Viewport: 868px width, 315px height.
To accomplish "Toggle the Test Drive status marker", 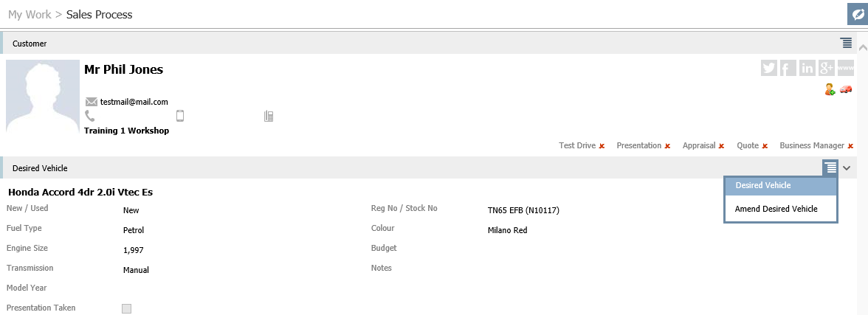I will click(x=602, y=146).
